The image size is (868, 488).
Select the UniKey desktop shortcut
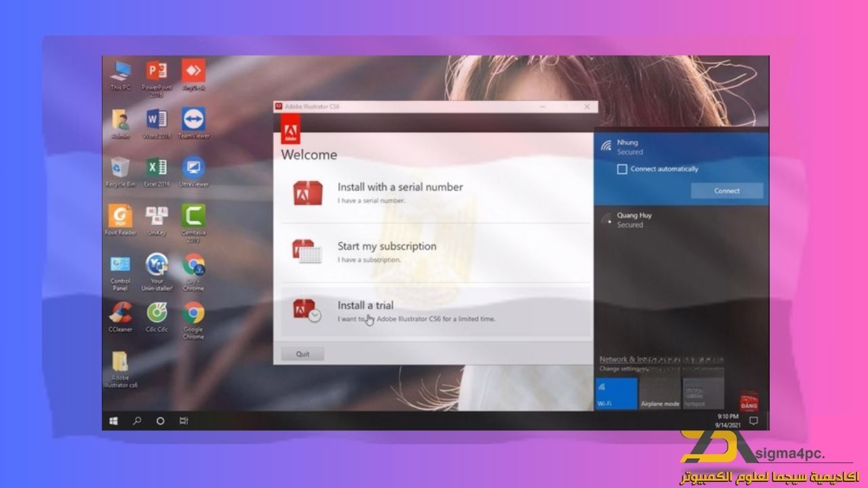point(157,220)
